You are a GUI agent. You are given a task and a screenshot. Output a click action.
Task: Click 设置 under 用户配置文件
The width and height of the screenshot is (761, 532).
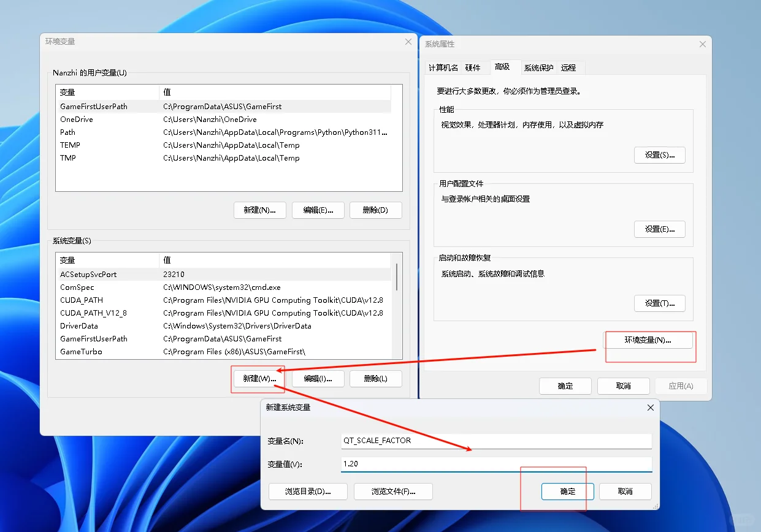pos(659,229)
